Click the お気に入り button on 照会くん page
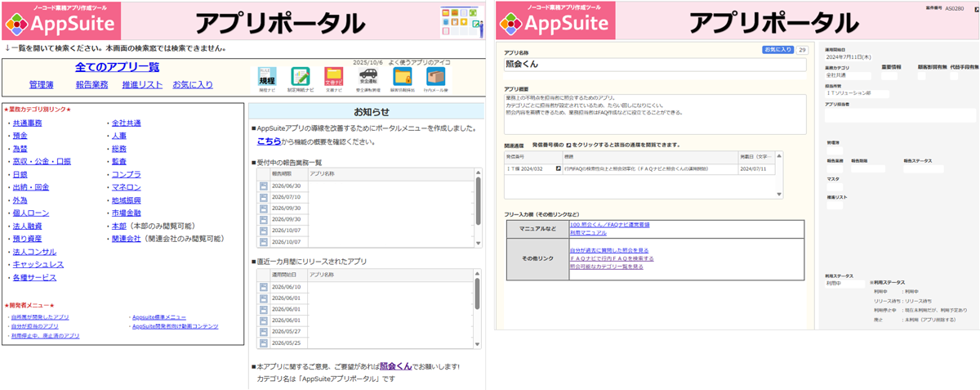Screen dimensions: 980x390 778,50
